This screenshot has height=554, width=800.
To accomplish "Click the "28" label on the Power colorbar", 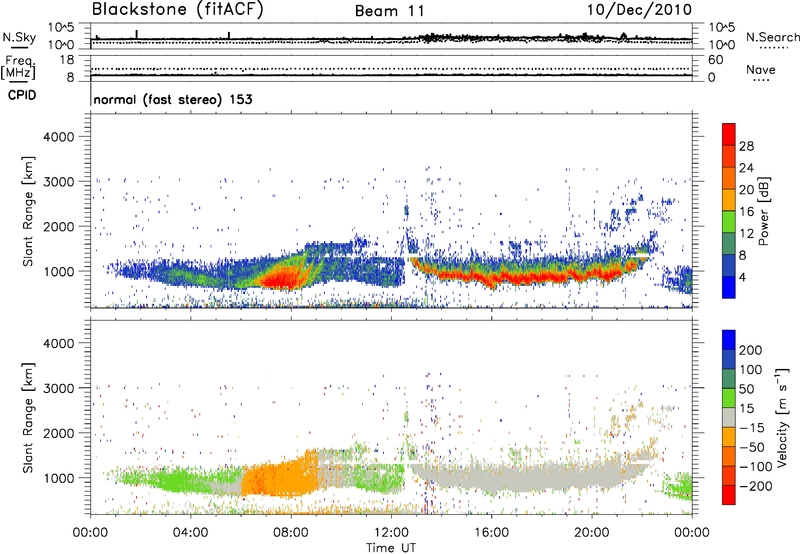I will point(746,146).
